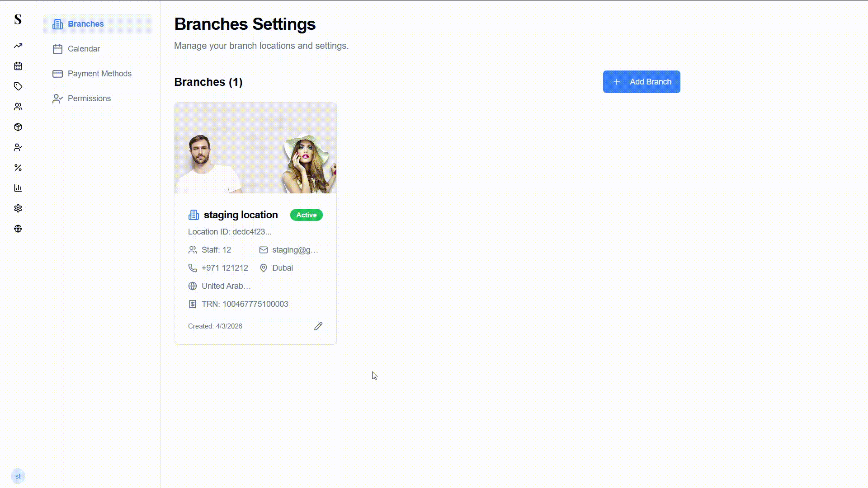Image resolution: width=868 pixels, height=488 pixels.
Task: Click the Active status badge on the branch card
Action: 306,215
